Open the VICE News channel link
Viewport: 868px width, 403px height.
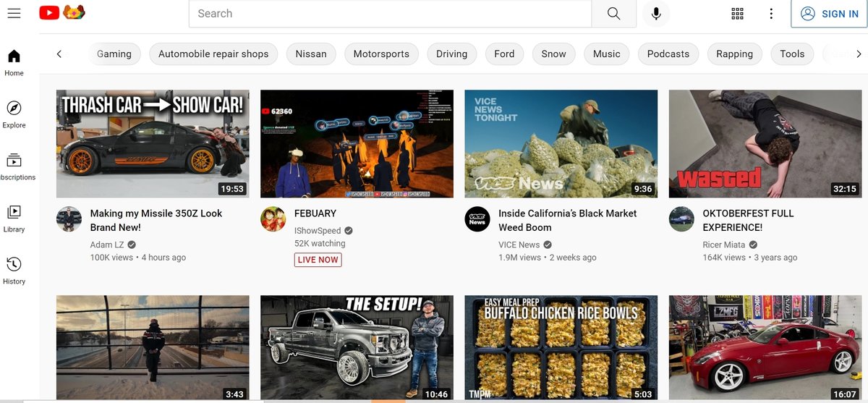(519, 245)
